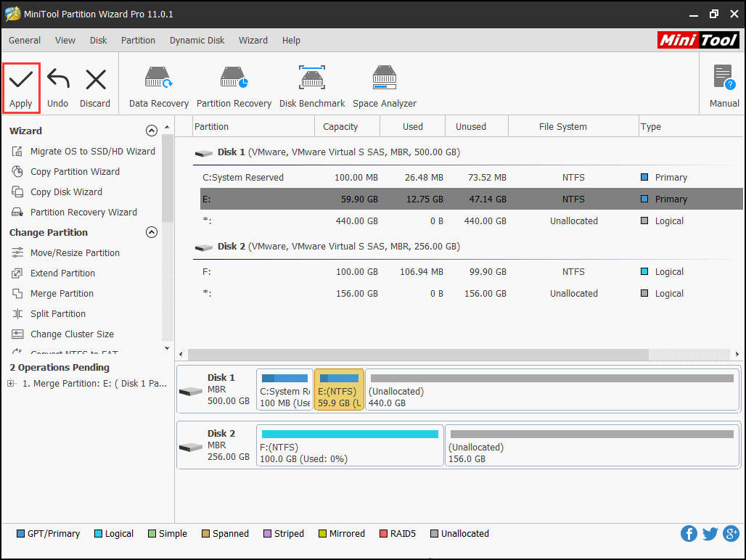Select the F: partition row

point(472,271)
